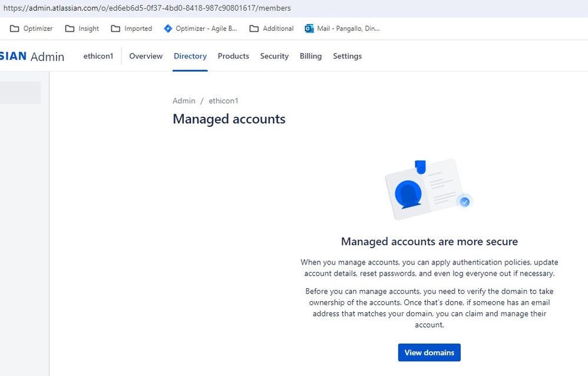588x376 pixels.
Task: Open the Optimizer bookmark folder
Action: click(31, 28)
